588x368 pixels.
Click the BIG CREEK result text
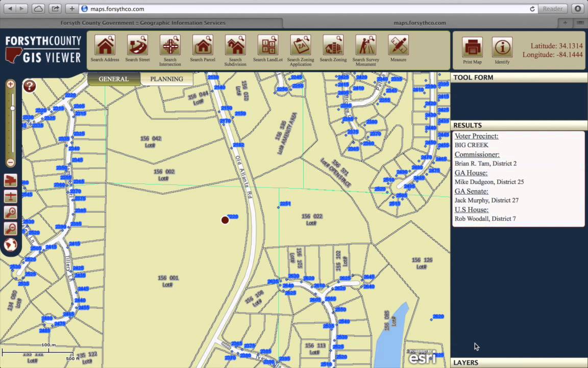[x=472, y=145]
